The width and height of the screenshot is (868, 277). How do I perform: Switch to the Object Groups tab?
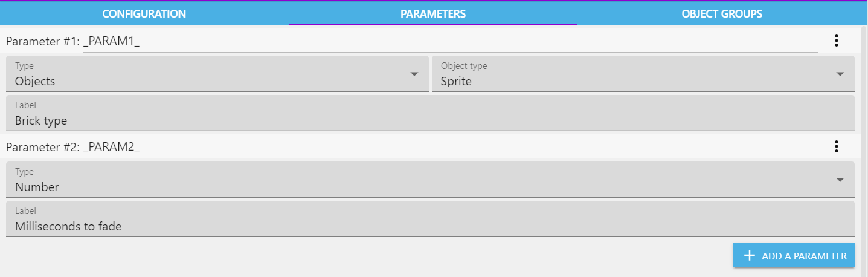point(722,13)
